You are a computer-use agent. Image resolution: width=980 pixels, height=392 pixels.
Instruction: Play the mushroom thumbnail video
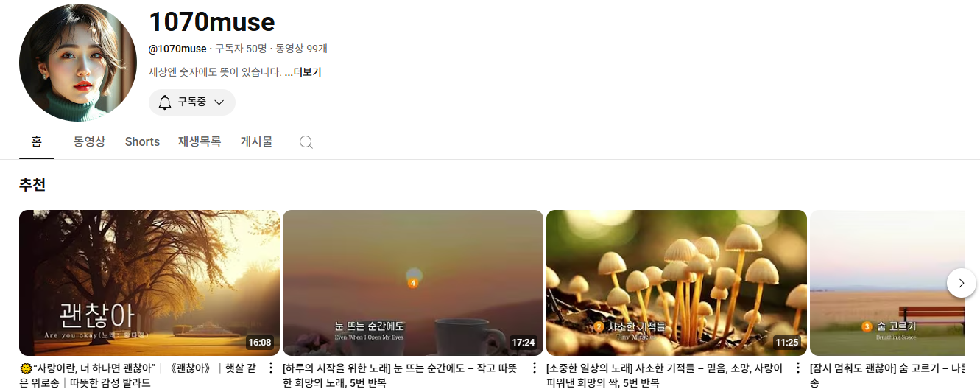point(677,283)
